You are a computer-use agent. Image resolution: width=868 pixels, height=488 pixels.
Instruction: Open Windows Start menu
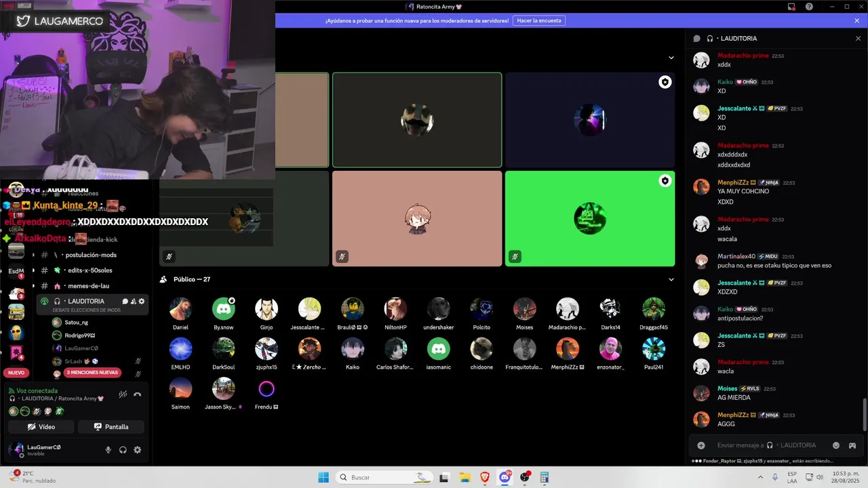pos(323,477)
